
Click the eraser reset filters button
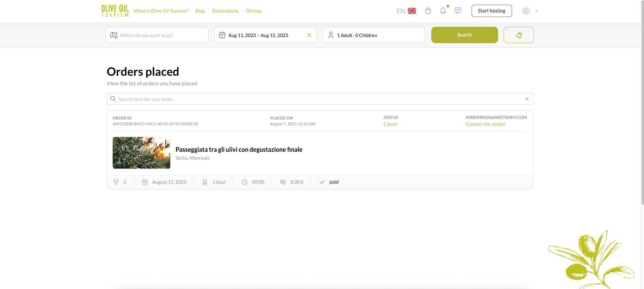point(518,35)
